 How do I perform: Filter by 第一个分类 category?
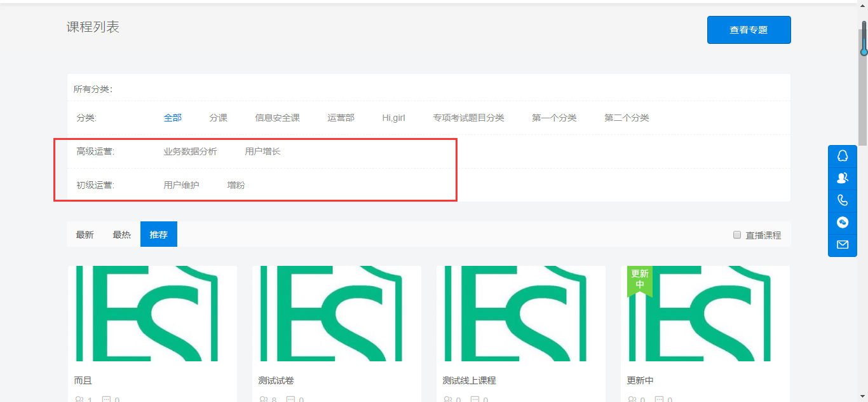point(555,118)
